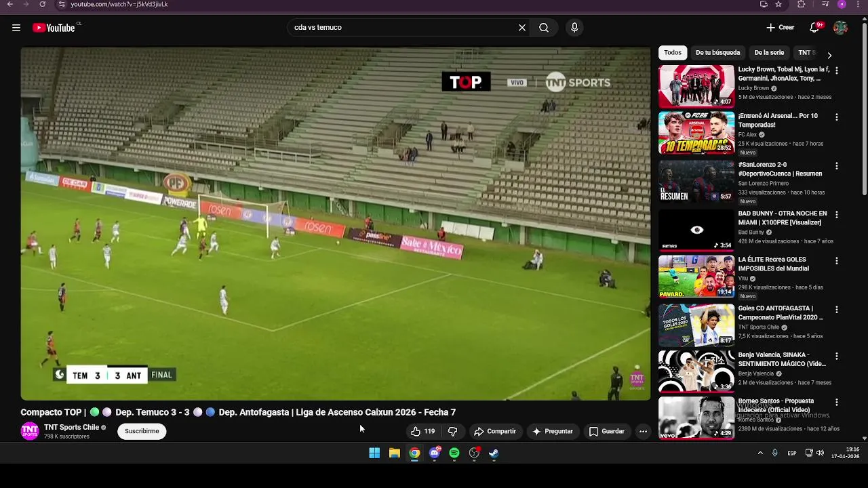868x488 pixels.
Task: Open La Élite Recrea Goles Imposibles title
Action: pos(773,264)
